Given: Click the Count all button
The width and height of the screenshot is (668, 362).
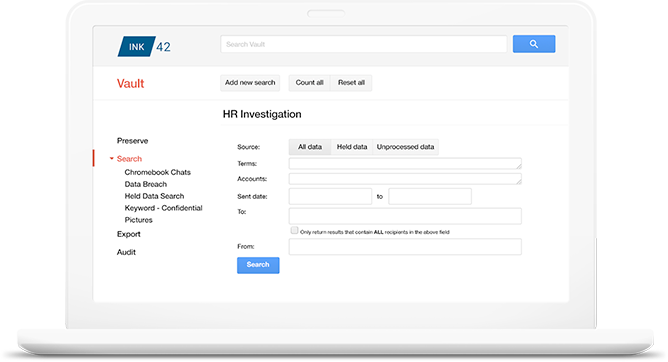Looking at the screenshot, I should coord(310,83).
